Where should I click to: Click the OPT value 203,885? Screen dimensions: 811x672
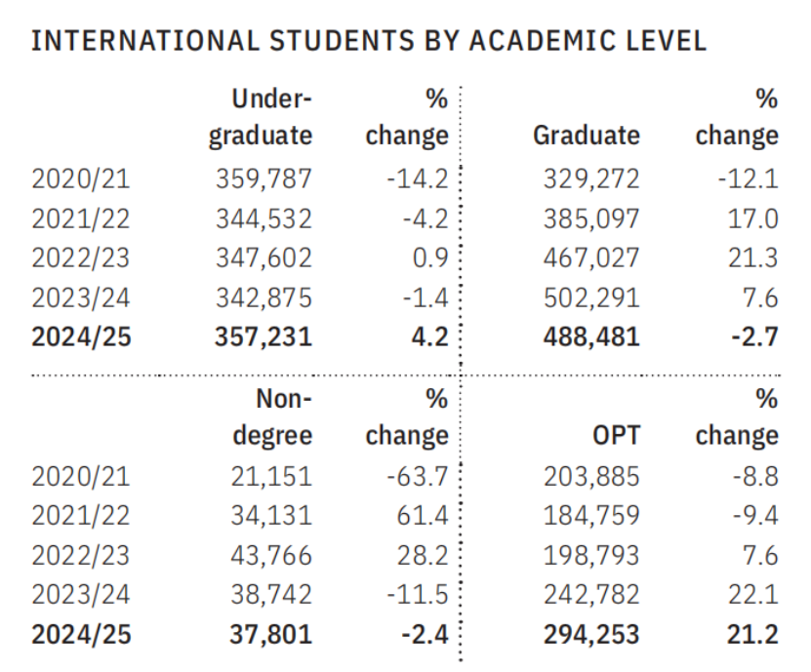591,477
